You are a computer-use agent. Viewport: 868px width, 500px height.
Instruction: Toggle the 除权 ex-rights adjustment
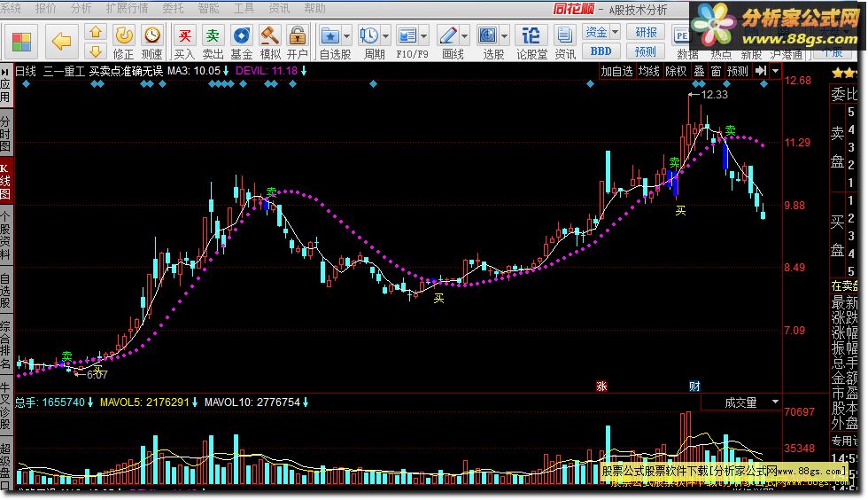click(x=676, y=71)
